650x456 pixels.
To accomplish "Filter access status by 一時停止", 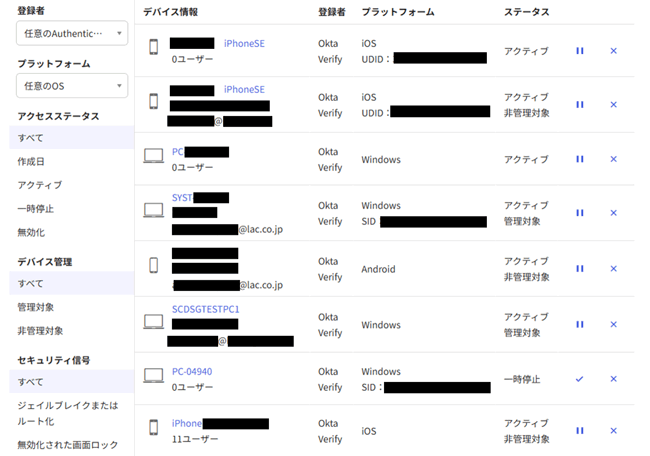I will click(36, 209).
